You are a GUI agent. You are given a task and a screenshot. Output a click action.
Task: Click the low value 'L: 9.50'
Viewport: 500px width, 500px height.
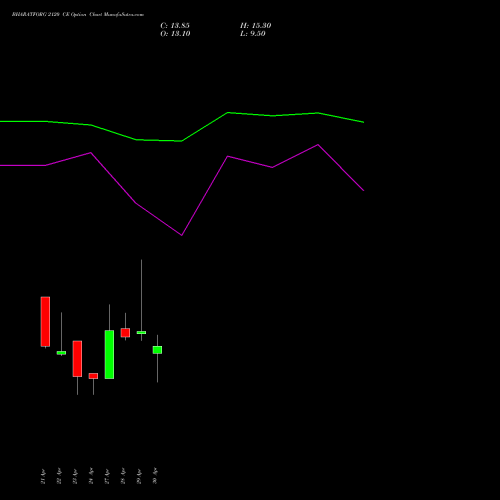pos(253,34)
